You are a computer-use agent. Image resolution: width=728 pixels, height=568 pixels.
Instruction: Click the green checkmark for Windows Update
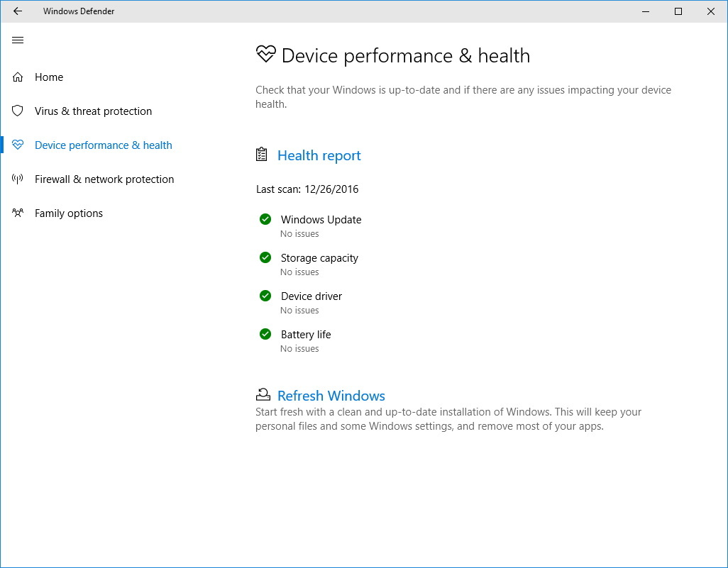pos(265,219)
